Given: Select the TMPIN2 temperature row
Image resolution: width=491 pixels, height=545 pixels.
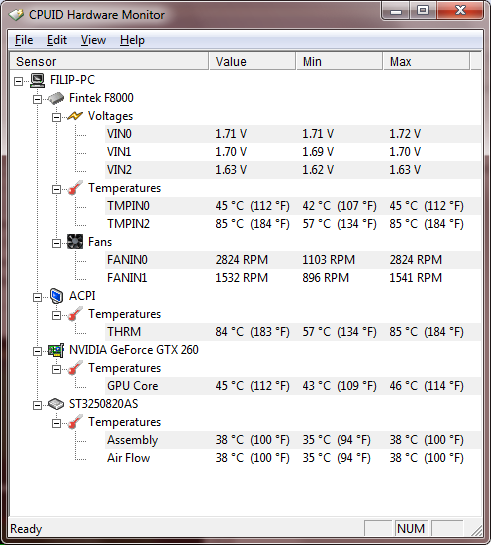Looking at the screenshot, I should [293, 224].
